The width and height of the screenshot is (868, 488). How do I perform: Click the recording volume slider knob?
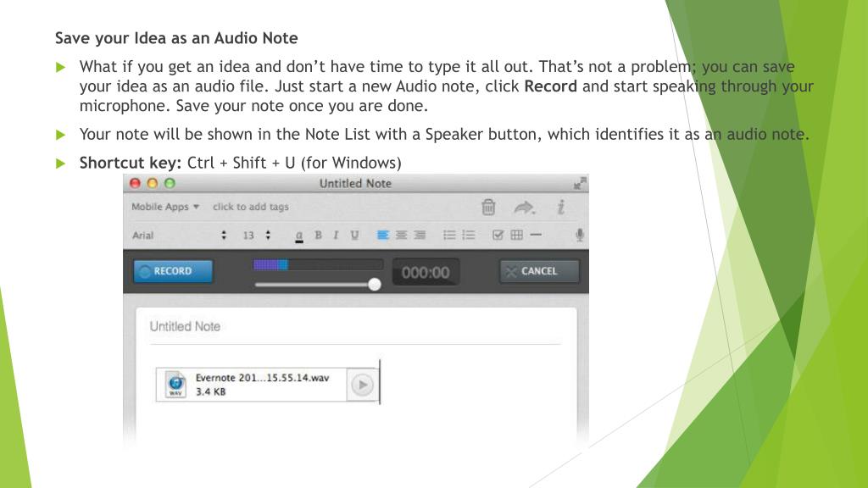coord(375,285)
